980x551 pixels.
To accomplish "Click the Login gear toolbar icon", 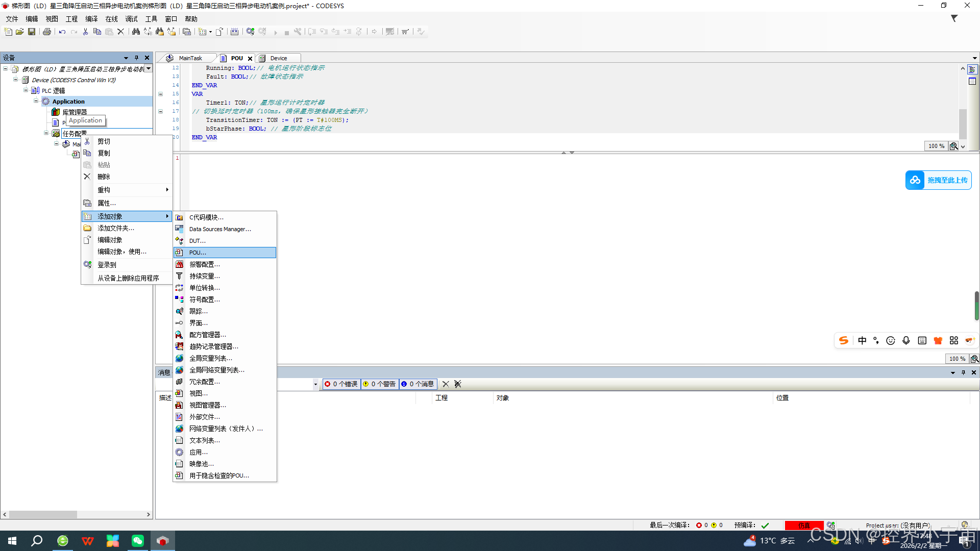I will [250, 32].
